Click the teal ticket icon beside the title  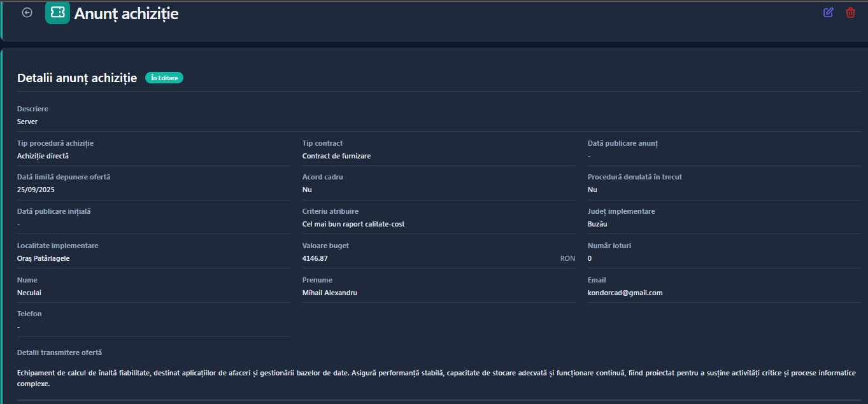(x=57, y=13)
